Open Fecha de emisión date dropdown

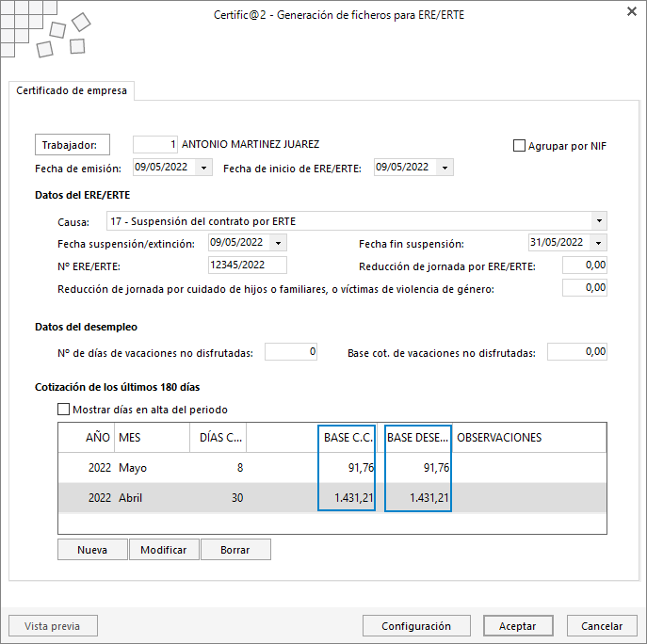pyautogui.click(x=203, y=168)
